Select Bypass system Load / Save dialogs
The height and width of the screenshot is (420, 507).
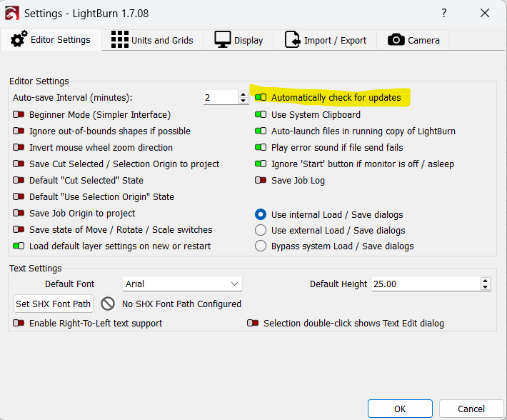click(261, 246)
